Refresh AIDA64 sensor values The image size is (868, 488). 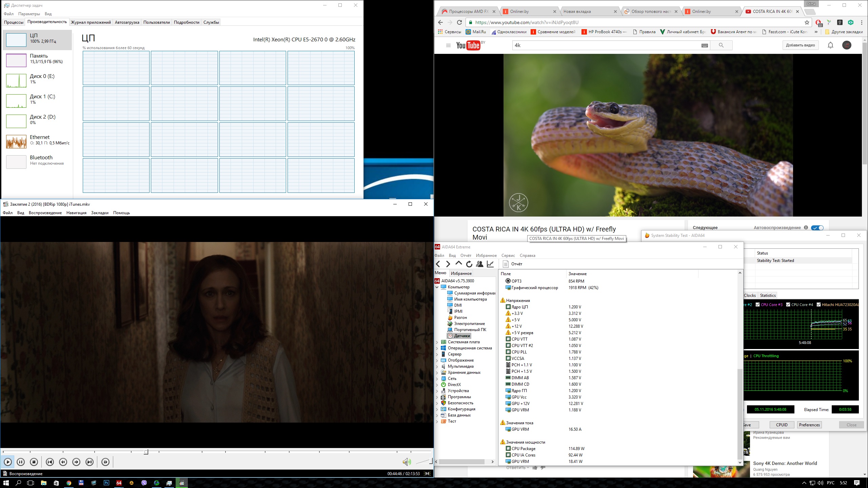pyautogui.click(x=469, y=264)
